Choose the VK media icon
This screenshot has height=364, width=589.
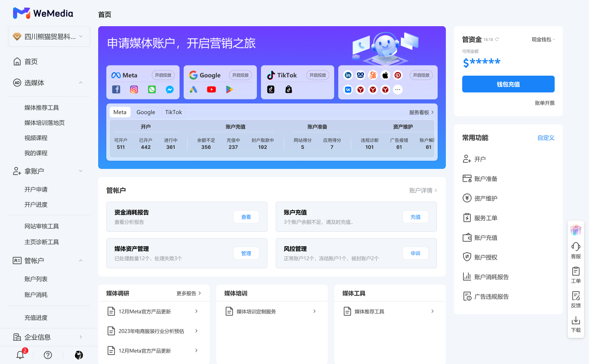coord(348,90)
